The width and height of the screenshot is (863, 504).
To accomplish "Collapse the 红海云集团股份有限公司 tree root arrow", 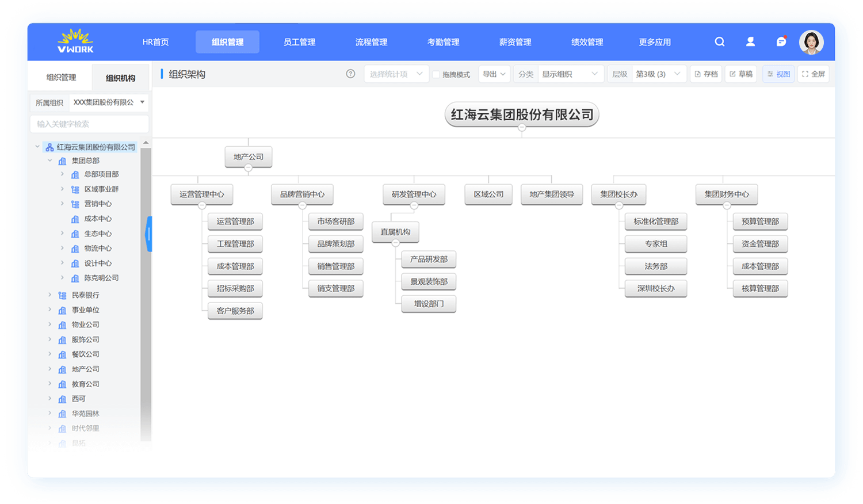I will tap(37, 147).
